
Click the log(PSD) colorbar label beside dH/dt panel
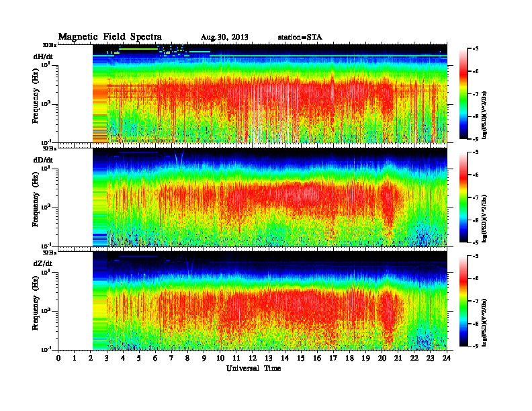click(x=484, y=115)
